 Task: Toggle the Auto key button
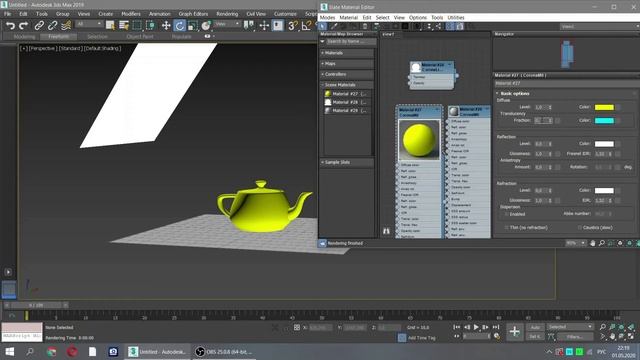[x=535, y=327]
